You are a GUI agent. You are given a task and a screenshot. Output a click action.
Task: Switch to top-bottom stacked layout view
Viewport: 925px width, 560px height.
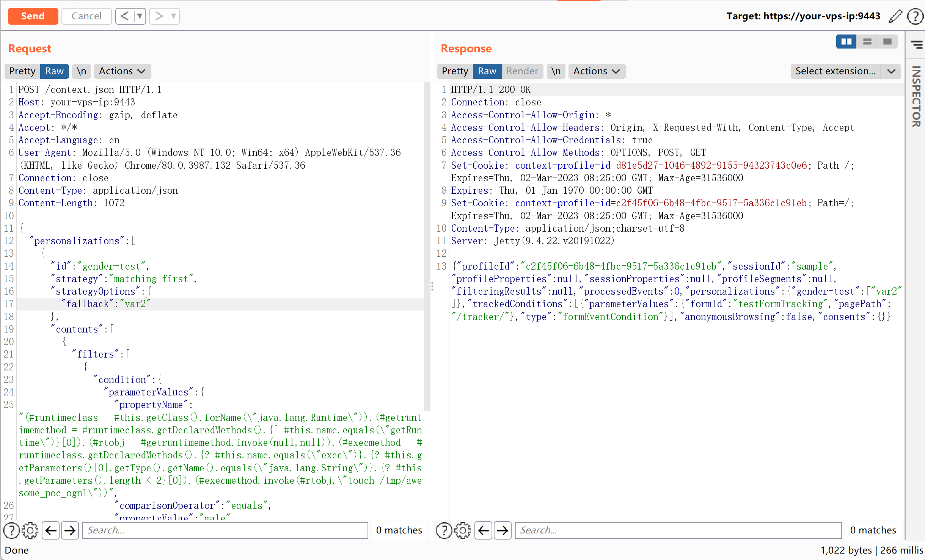pyautogui.click(x=867, y=41)
